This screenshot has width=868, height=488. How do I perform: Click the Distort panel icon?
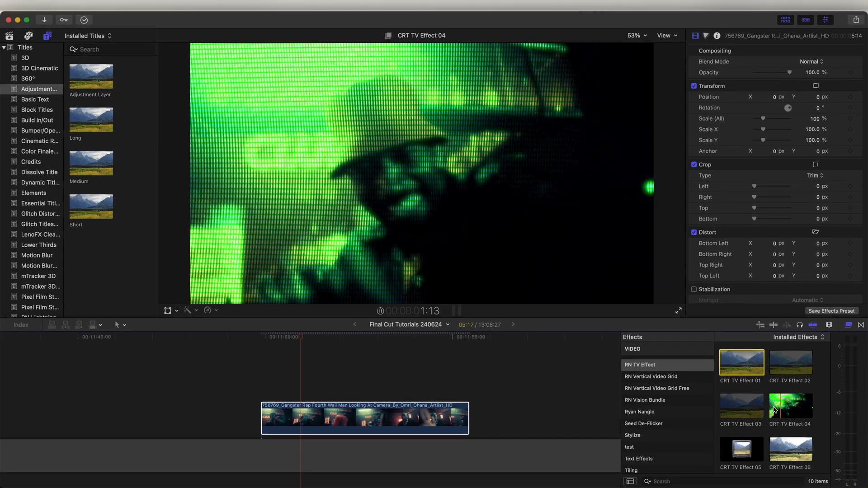[816, 232]
